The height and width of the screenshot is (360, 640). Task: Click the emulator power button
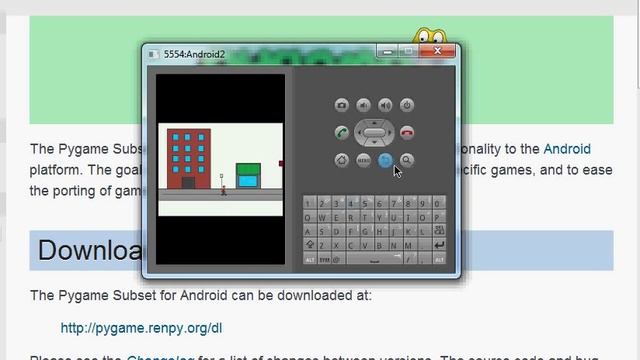(x=407, y=105)
